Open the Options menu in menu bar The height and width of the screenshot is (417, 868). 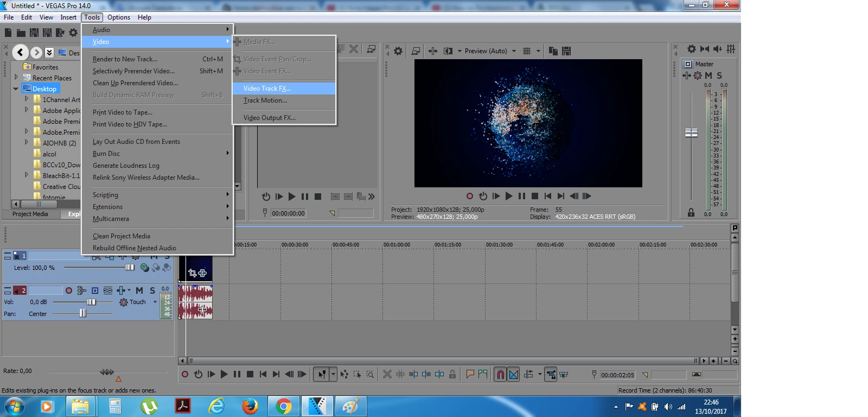click(x=119, y=17)
